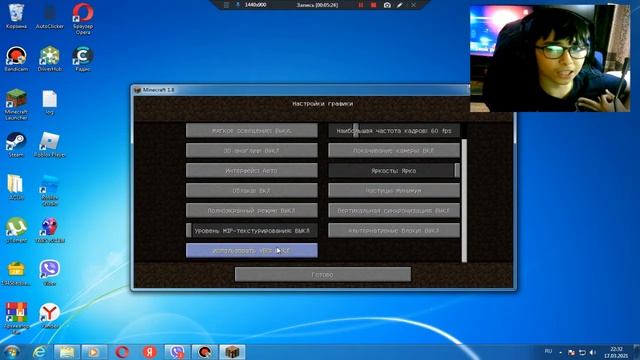Open the Roblox Player desktop shortcut
This screenshot has height=360, width=640.
coord(50,145)
